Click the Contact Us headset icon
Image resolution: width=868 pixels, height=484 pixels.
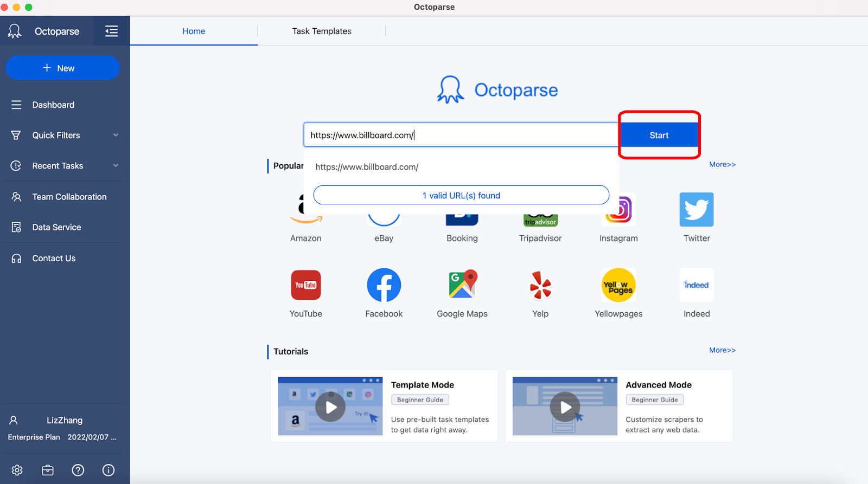[x=16, y=259]
